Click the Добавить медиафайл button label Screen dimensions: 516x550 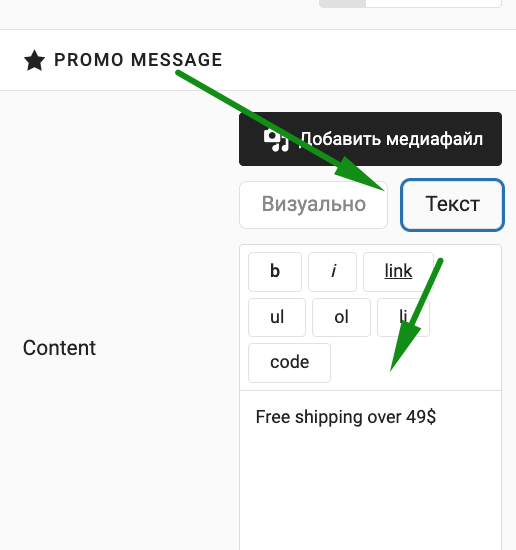(392, 139)
